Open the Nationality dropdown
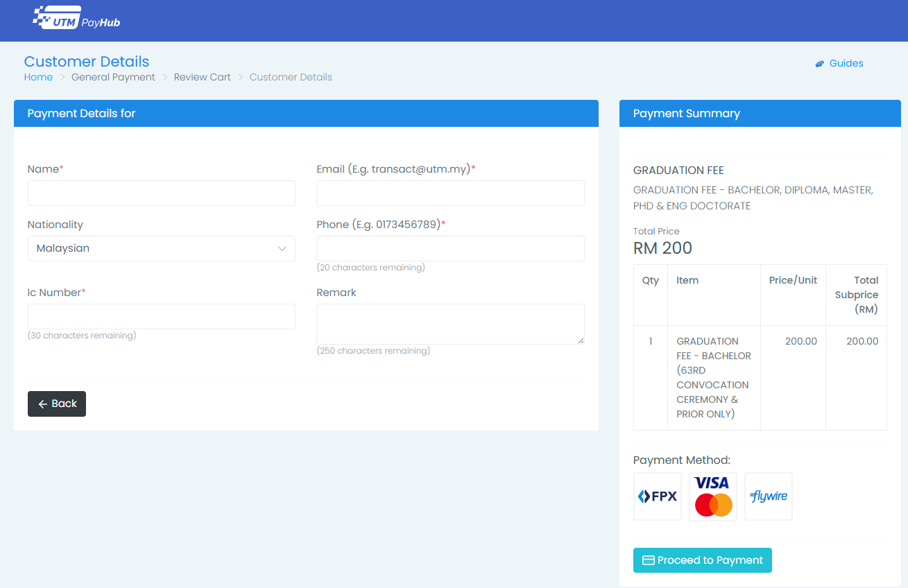908x588 pixels. (161, 248)
